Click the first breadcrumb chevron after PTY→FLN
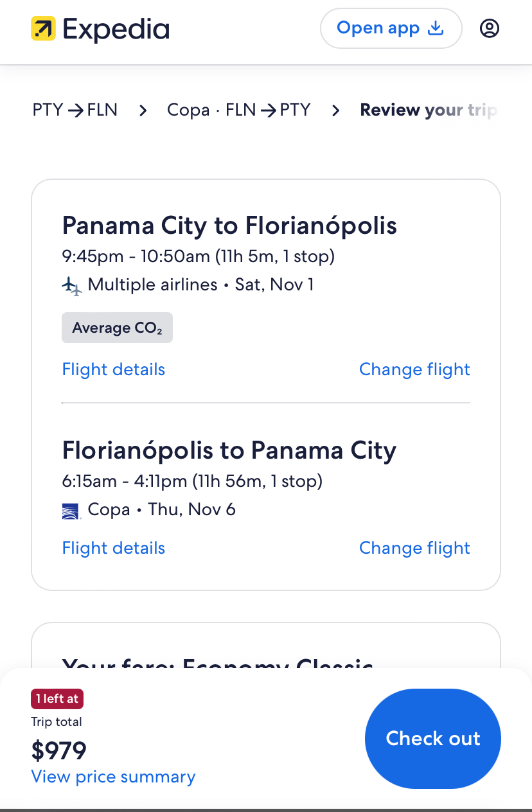This screenshot has width=532, height=812. (143, 110)
